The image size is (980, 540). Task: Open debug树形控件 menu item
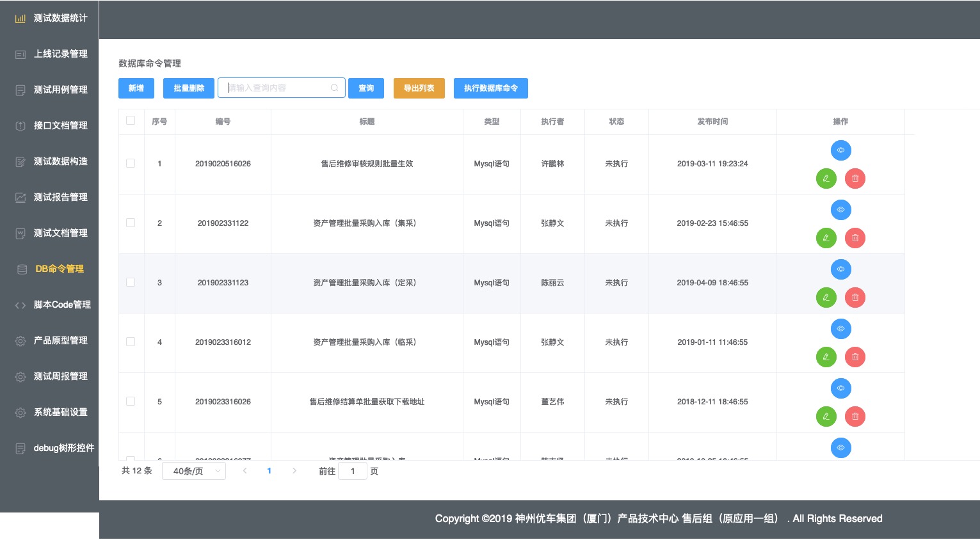[x=50, y=448]
